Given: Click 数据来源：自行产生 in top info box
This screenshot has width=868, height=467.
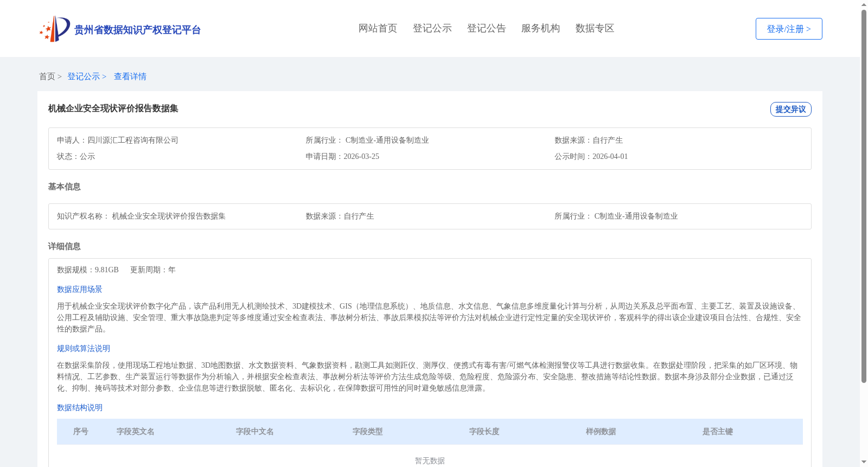Looking at the screenshot, I should pos(589,140).
